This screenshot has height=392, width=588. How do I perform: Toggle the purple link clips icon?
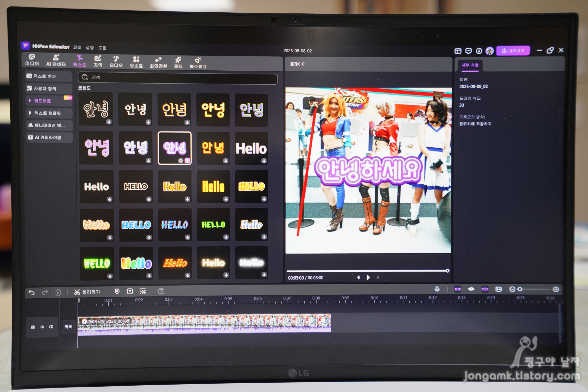pyautogui.click(x=458, y=289)
